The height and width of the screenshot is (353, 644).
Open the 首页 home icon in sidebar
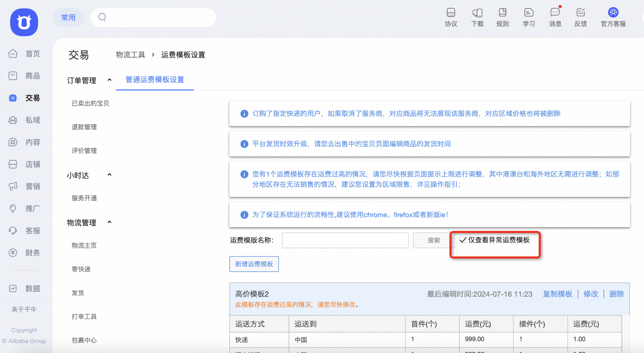click(13, 53)
